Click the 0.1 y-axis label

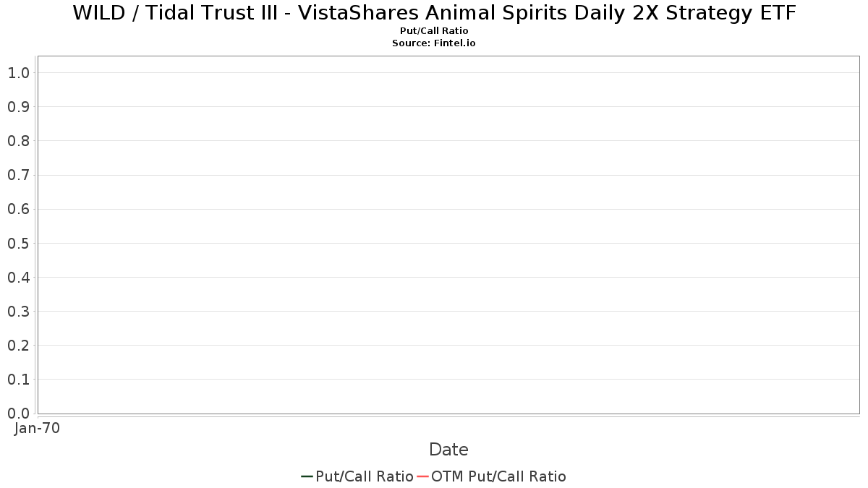pos(18,379)
